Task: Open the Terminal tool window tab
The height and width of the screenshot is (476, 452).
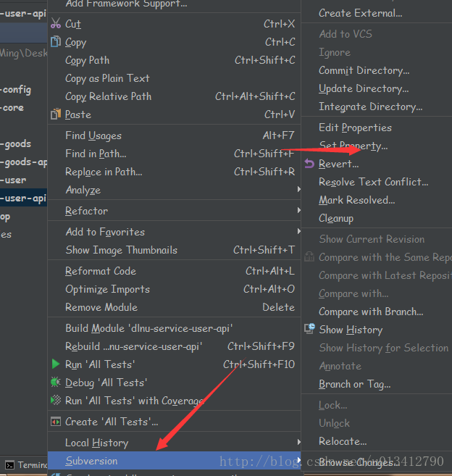Action: (26, 464)
